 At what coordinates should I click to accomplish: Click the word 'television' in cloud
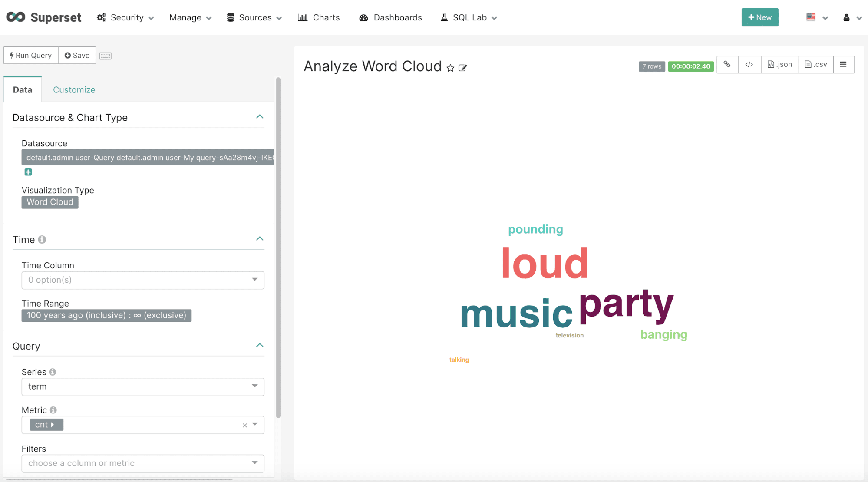[x=569, y=335]
